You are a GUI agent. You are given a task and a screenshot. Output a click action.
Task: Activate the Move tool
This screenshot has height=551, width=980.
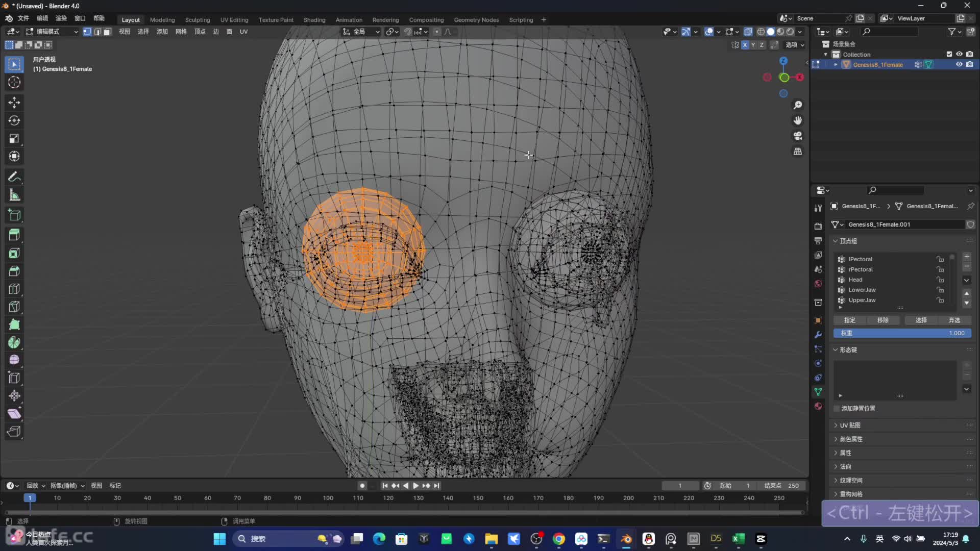[14, 103]
